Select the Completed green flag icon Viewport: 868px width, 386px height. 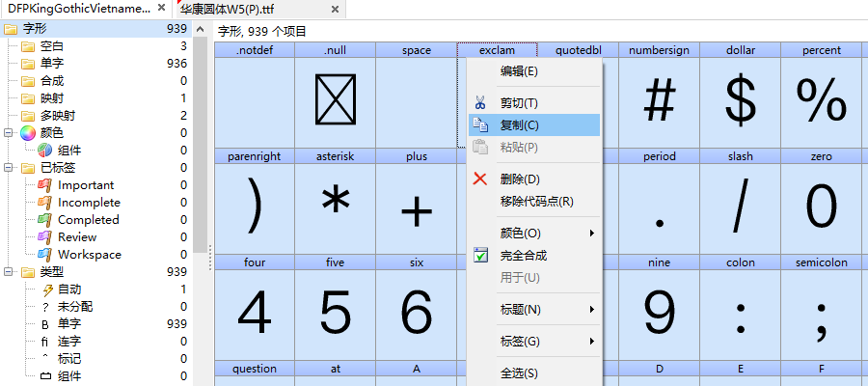[x=44, y=220]
